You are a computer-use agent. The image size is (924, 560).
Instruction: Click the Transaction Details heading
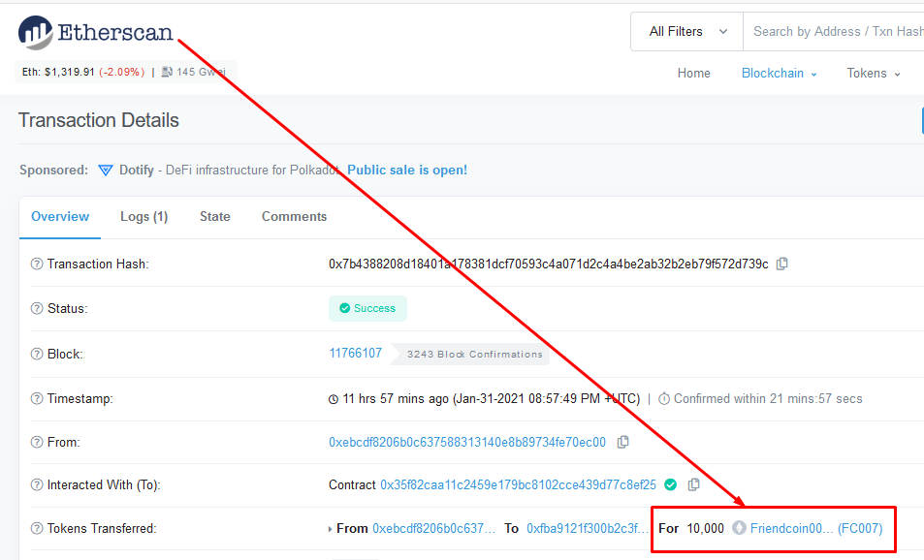(x=98, y=120)
